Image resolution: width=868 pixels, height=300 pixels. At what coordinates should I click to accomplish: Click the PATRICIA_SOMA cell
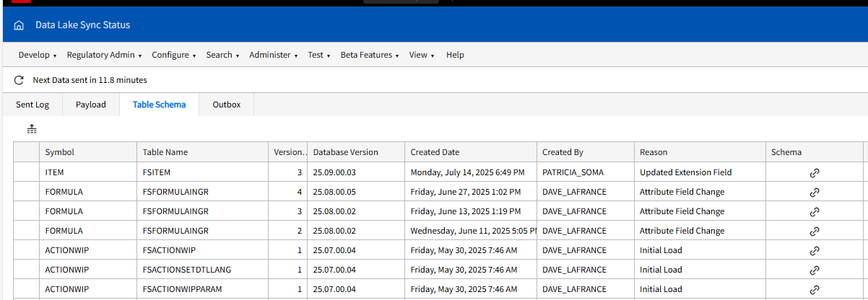point(586,172)
